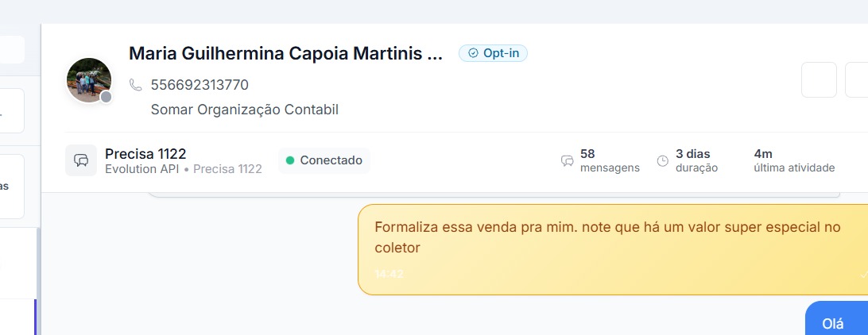868x335 pixels.
Task: Click the 58 mensagens statistic
Action: pos(609,160)
